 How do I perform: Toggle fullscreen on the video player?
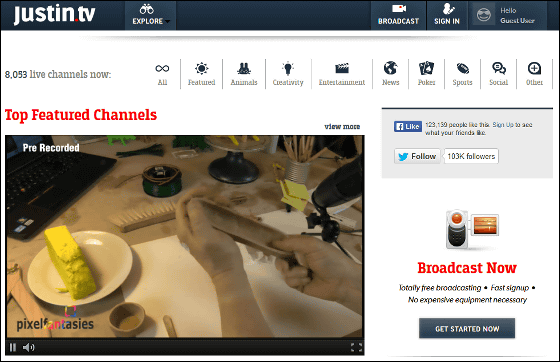(x=356, y=347)
